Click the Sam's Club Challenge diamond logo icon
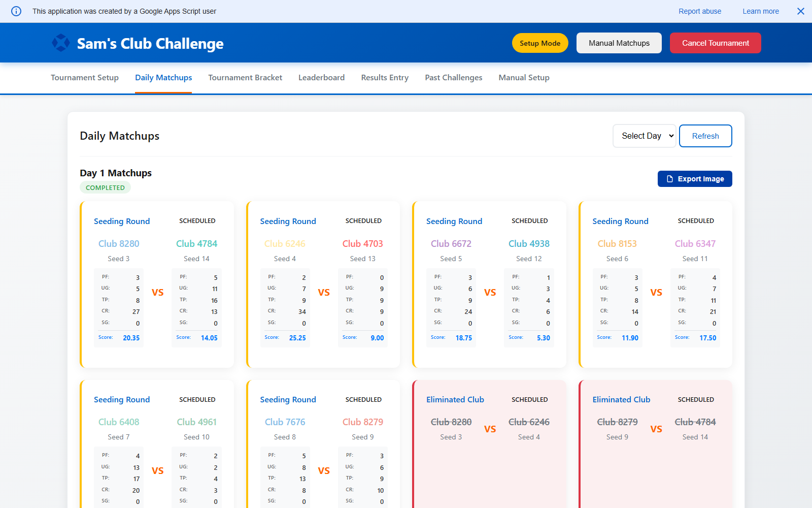Image resolution: width=812 pixels, height=508 pixels. 61,43
